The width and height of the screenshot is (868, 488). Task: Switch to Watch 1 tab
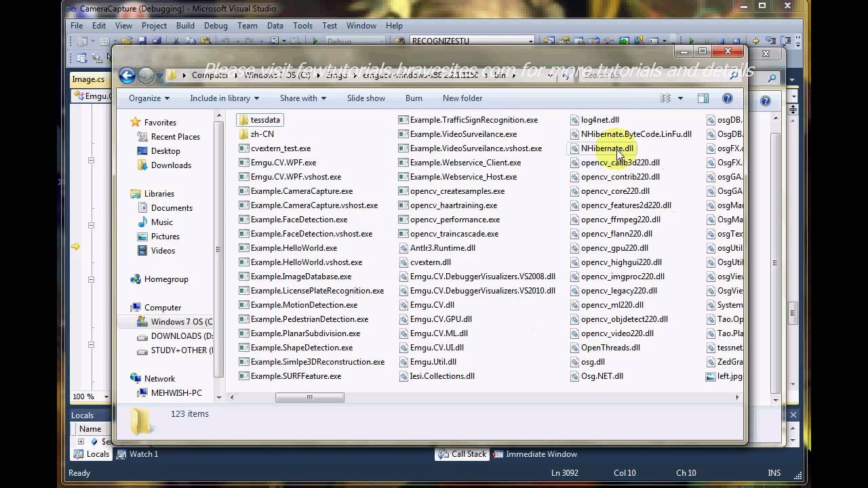click(x=138, y=454)
